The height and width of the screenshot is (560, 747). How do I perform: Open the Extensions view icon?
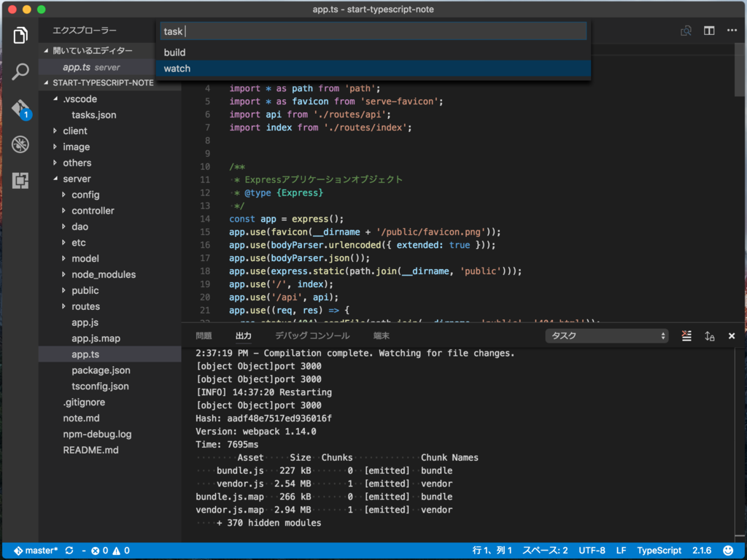click(20, 181)
